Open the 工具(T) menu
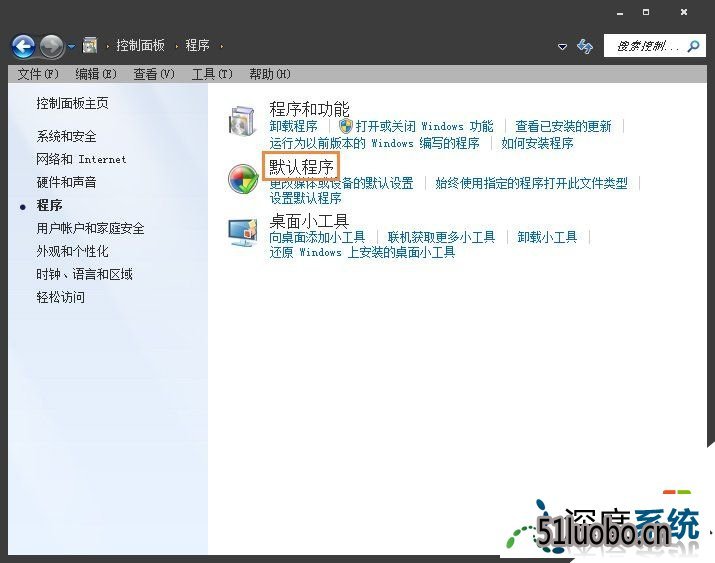The width and height of the screenshot is (715, 563). click(212, 74)
